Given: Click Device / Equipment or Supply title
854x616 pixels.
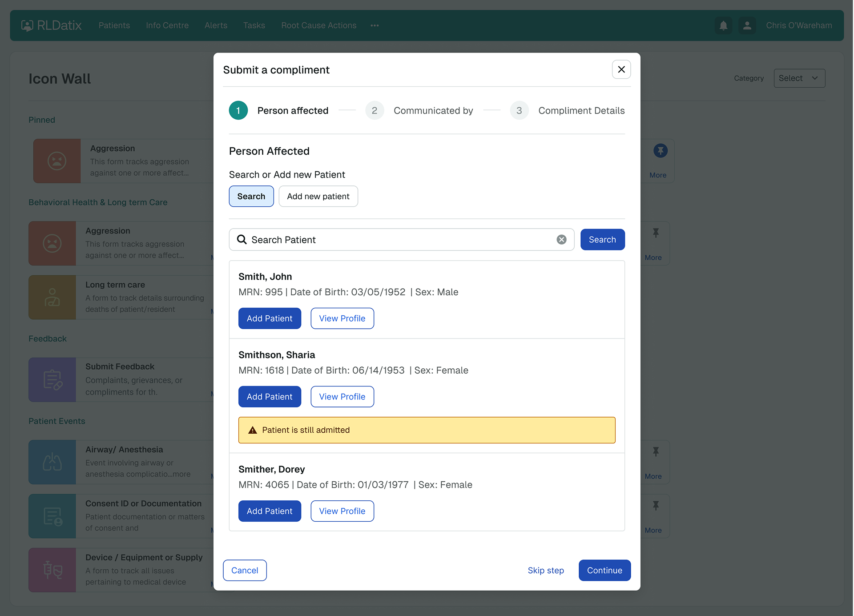Looking at the screenshot, I should point(144,557).
